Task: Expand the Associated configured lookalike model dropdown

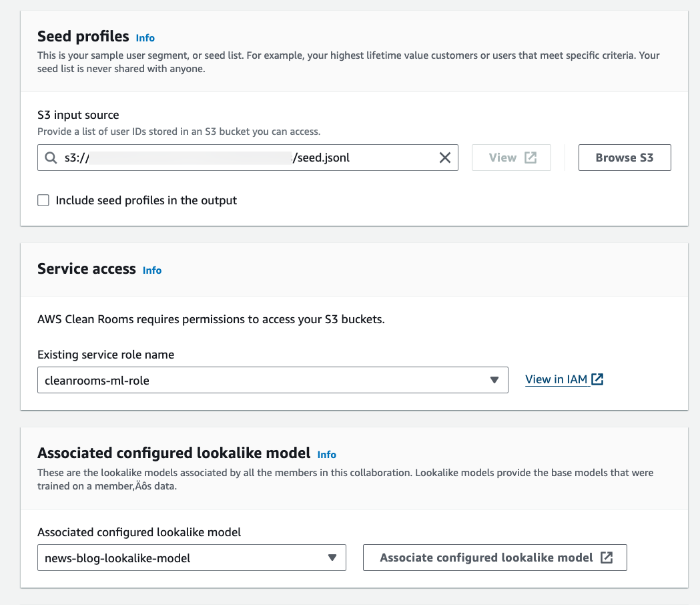Action: (192, 558)
